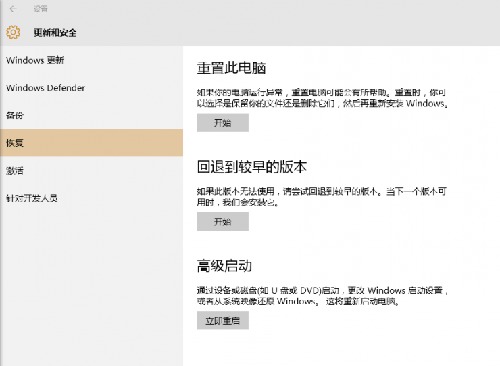This screenshot has height=366, width=500.
Task: Click the 设置 window title text
Action: (40, 9)
